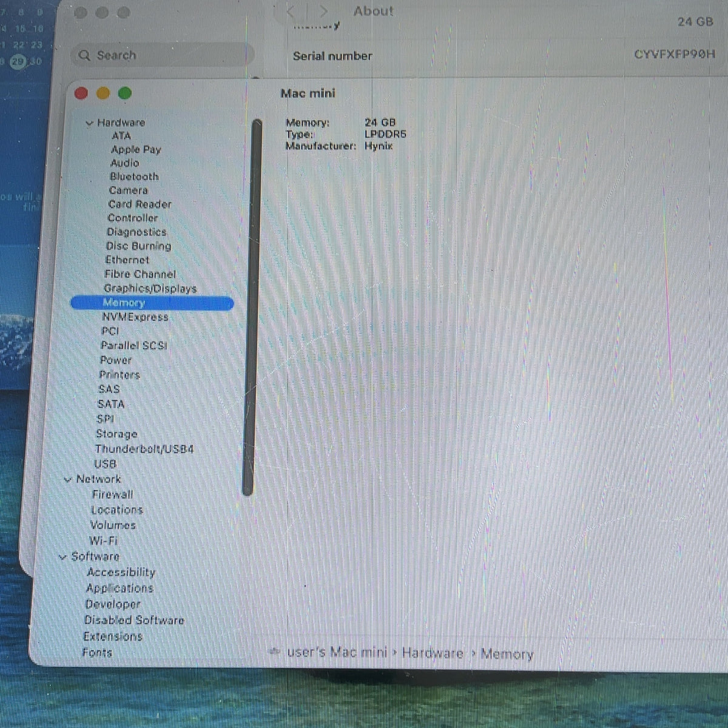Select PCI in the Hardware list

coord(110,331)
